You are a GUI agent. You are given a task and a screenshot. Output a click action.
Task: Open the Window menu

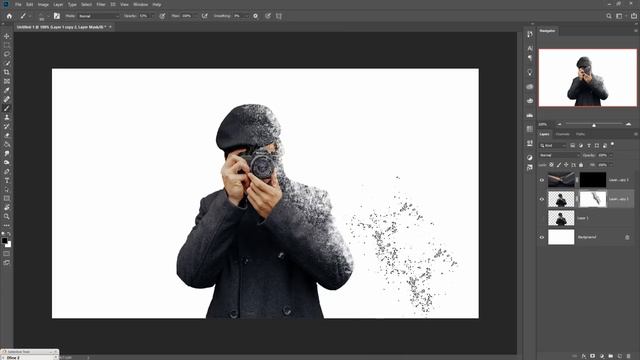tap(141, 4)
